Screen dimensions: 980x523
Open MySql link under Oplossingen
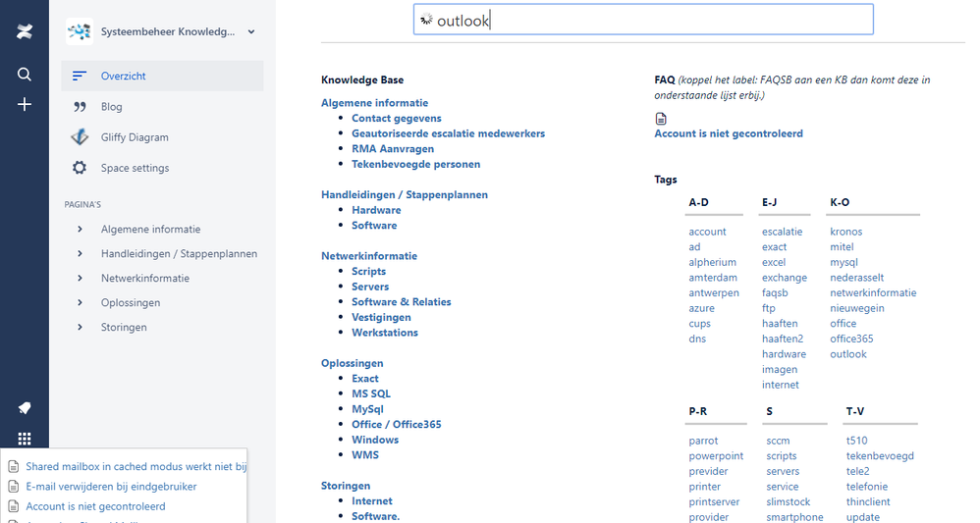(x=367, y=409)
